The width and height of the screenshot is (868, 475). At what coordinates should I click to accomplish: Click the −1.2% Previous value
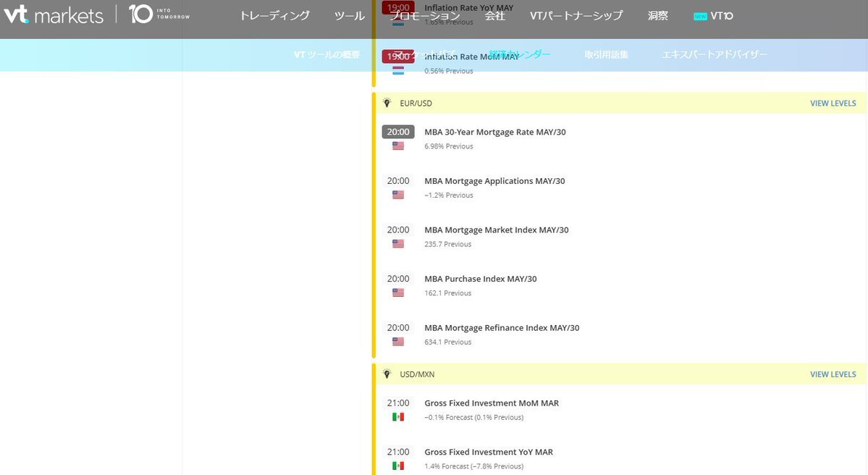coord(448,195)
